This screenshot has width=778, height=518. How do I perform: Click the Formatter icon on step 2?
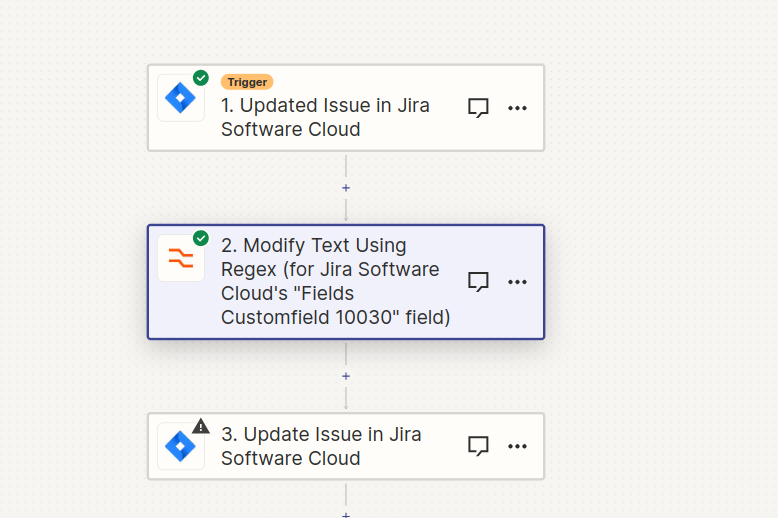181,258
